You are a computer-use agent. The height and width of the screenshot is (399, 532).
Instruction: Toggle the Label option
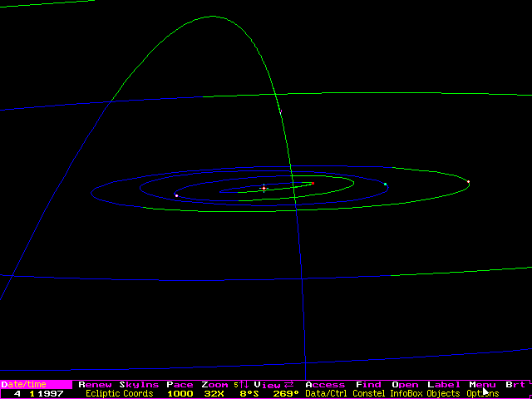(443, 385)
